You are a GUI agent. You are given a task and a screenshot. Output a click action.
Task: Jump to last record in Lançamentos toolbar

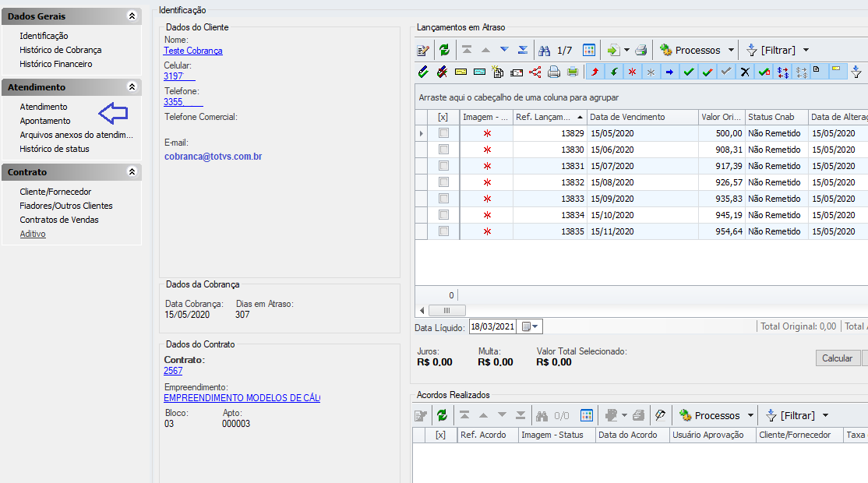(523, 50)
